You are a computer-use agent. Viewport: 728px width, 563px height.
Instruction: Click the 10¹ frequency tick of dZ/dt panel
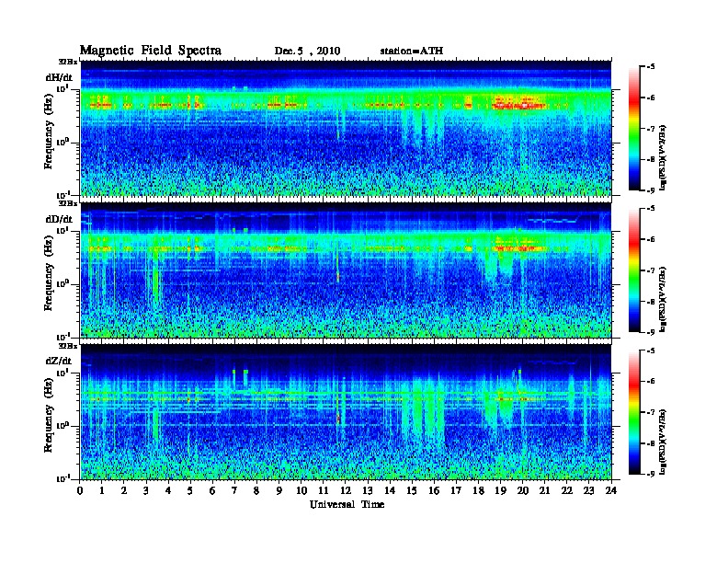(x=63, y=372)
